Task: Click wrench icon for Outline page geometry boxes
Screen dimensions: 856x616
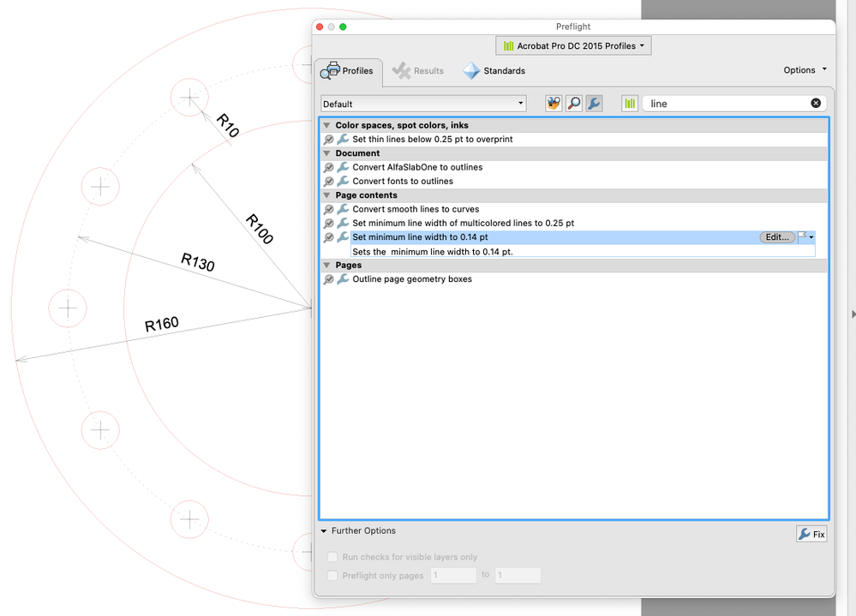Action: [x=343, y=278]
